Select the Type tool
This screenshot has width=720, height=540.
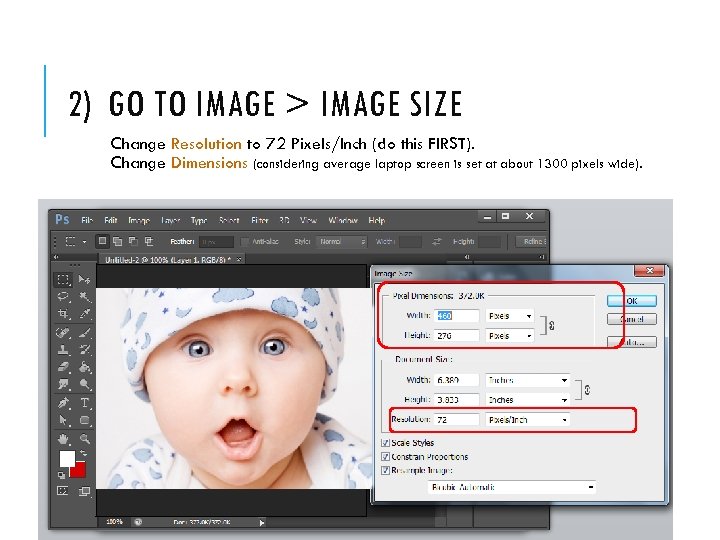click(x=84, y=403)
